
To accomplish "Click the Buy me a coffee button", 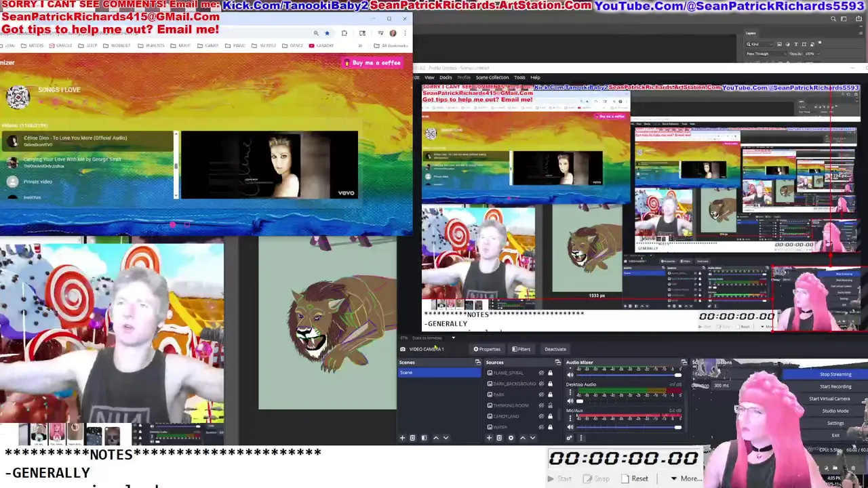I will click(x=372, y=62).
